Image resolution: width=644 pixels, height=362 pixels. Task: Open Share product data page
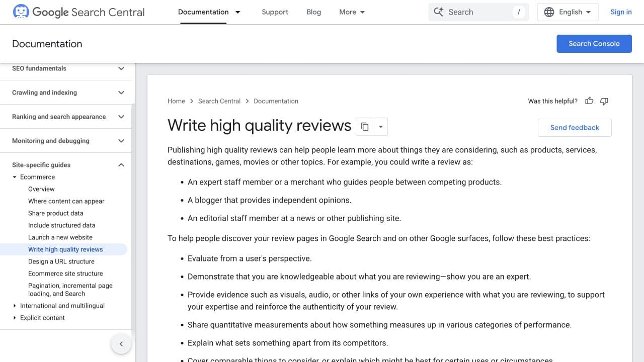(56, 213)
